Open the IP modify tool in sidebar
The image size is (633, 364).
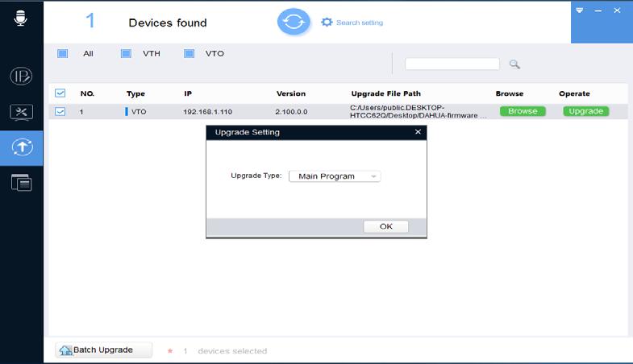21,77
